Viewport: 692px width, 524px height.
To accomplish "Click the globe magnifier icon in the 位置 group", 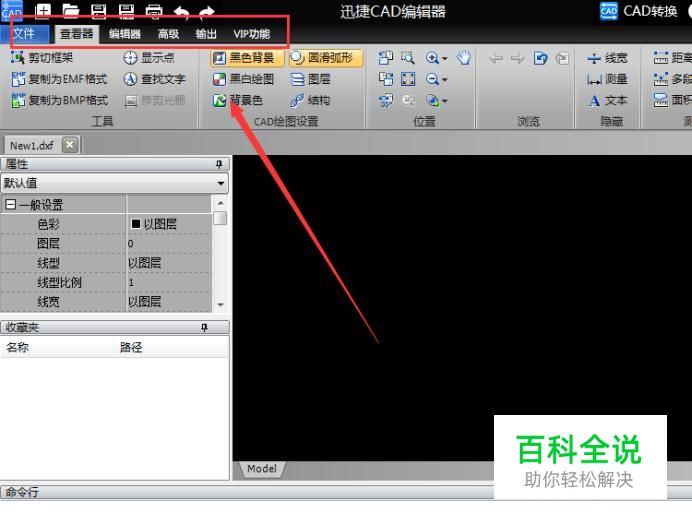I will [432, 101].
